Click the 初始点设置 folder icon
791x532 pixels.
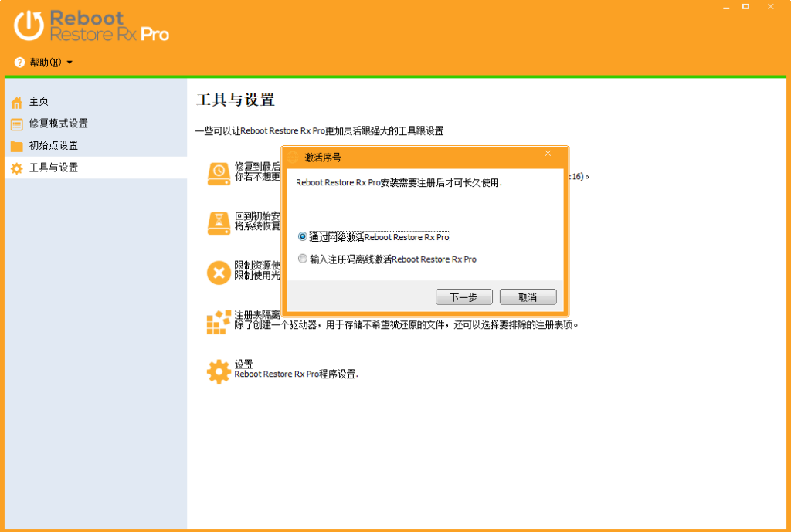(15, 145)
